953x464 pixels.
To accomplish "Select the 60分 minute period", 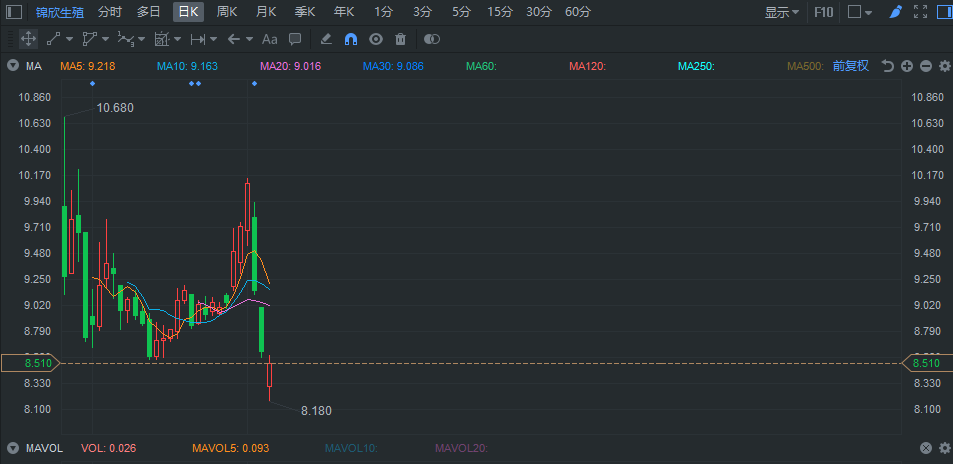I will [577, 12].
